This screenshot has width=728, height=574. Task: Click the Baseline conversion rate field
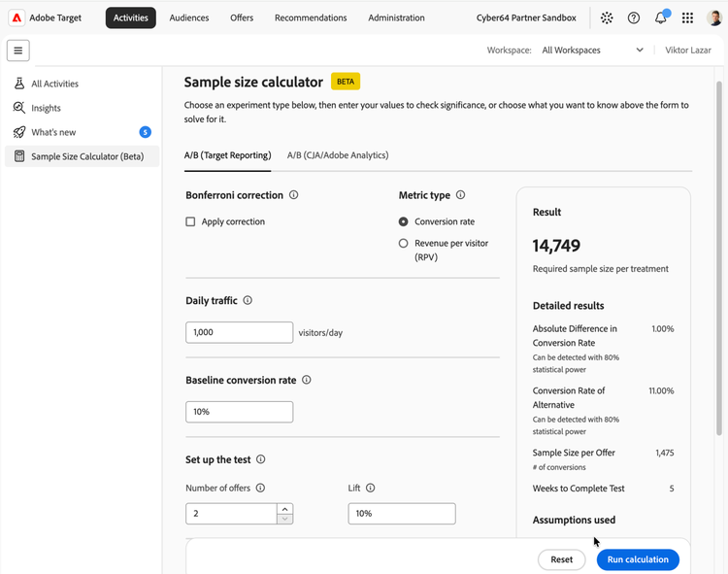point(239,412)
